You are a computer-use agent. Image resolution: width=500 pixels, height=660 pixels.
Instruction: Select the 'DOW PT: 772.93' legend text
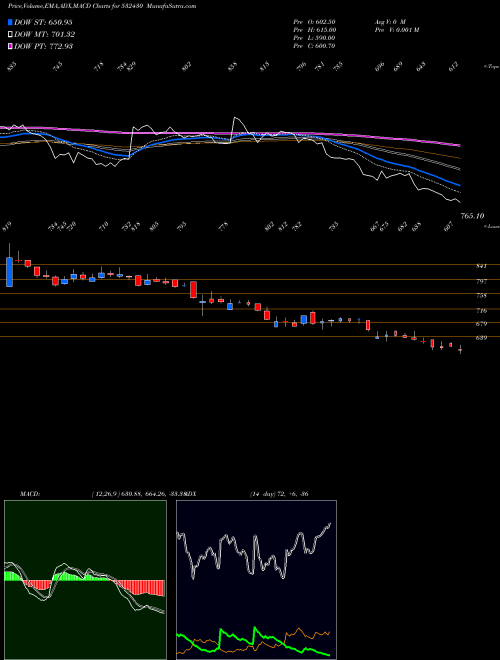click(44, 46)
